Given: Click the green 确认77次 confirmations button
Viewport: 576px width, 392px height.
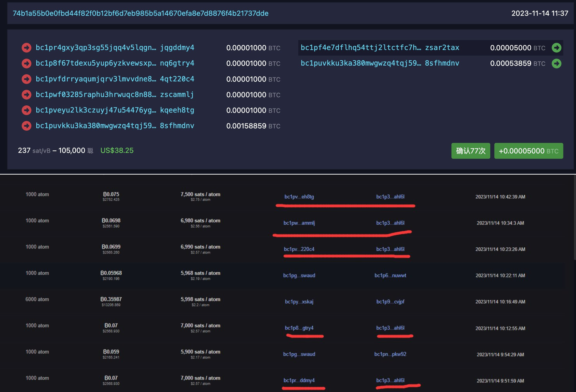Looking at the screenshot, I should click(x=470, y=151).
